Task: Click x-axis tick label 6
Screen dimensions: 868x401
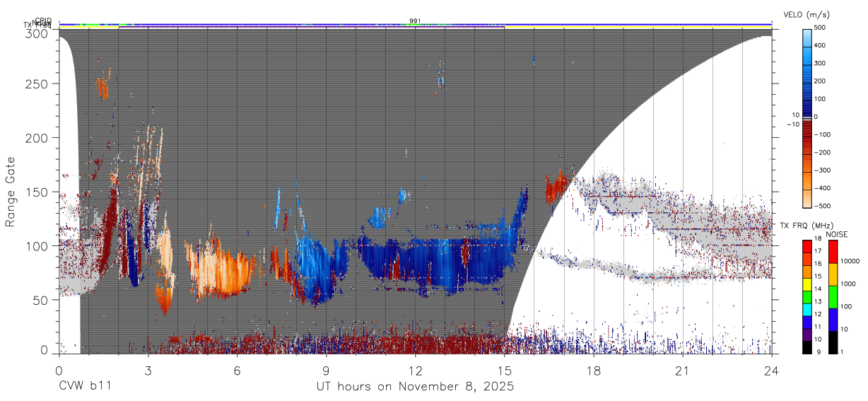Action: pos(237,371)
